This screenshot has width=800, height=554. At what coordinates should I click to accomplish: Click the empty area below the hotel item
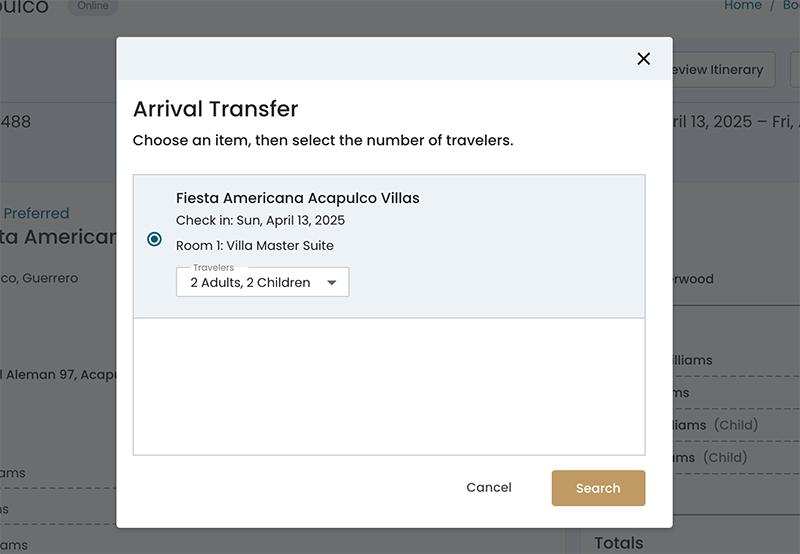(x=389, y=386)
